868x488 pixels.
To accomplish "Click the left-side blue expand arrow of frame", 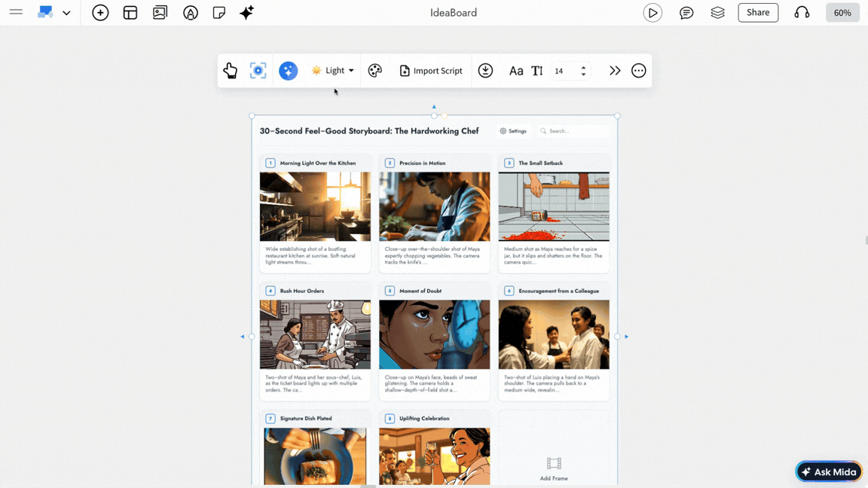I will [x=242, y=337].
